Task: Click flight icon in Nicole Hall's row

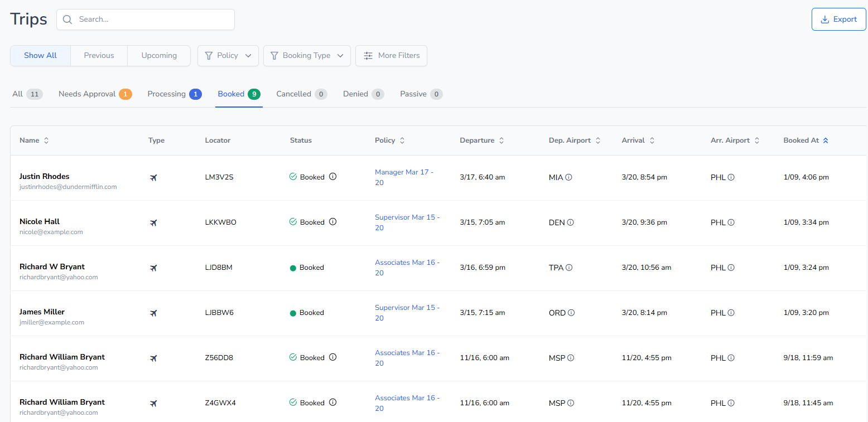Action: pyautogui.click(x=153, y=222)
